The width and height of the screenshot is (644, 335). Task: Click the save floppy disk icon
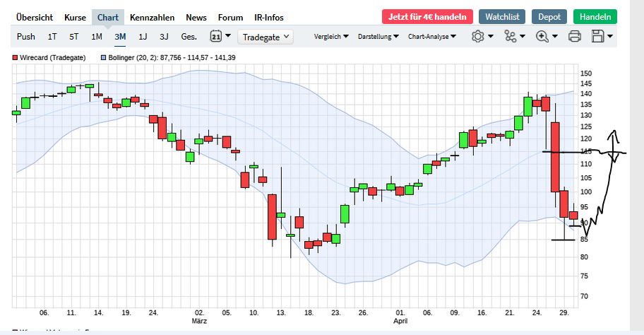coord(597,36)
